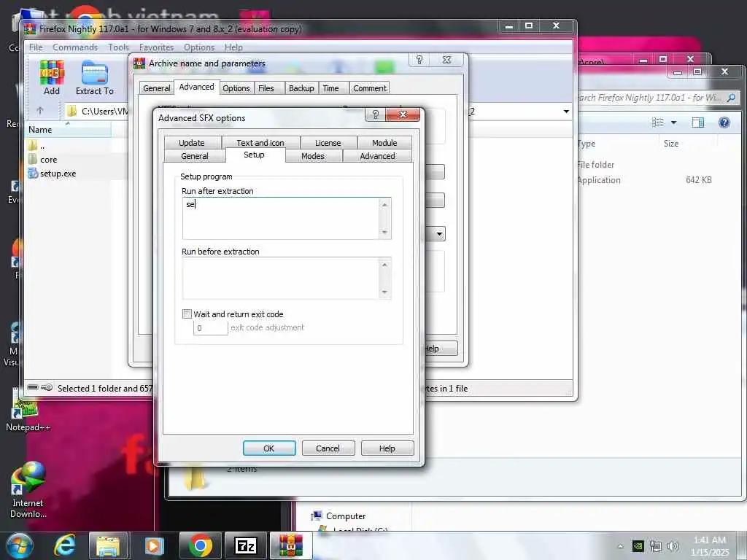The height and width of the screenshot is (560, 747).
Task: Click the WinRAR Add toolbar icon
Action: point(52,77)
